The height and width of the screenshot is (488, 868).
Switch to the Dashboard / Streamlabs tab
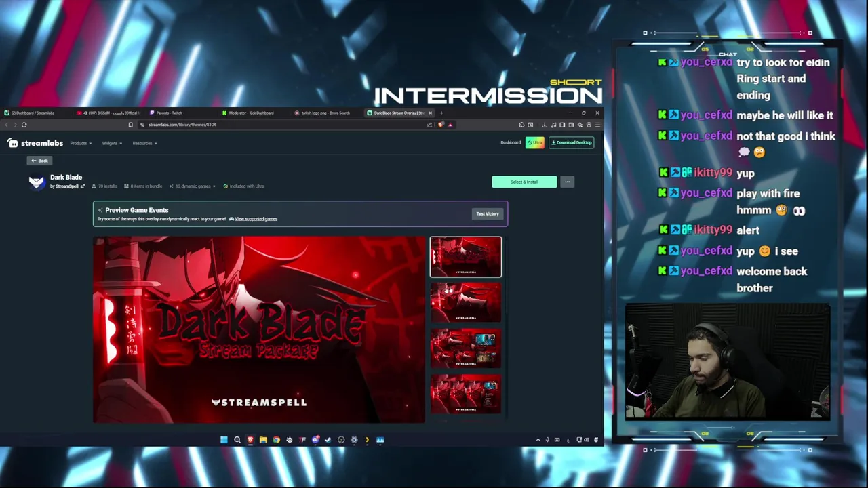point(34,113)
